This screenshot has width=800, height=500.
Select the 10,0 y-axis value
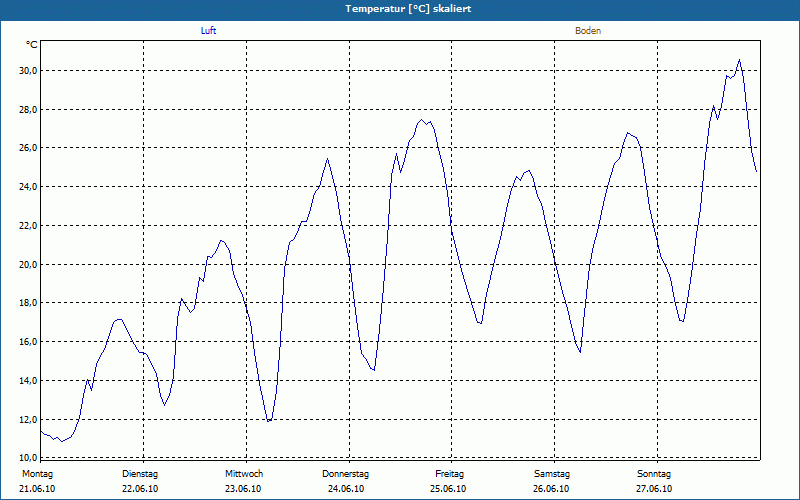pyautogui.click(x=29, y=457)
